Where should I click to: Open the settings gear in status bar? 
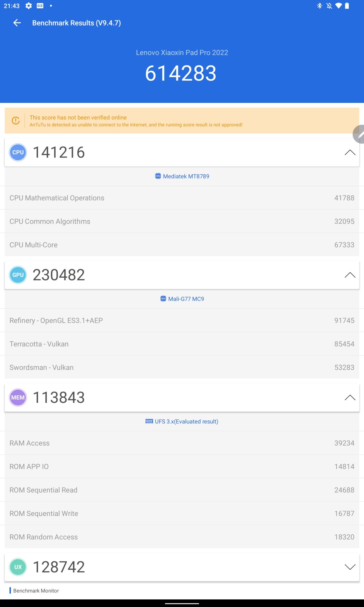[x=29, y=6]
